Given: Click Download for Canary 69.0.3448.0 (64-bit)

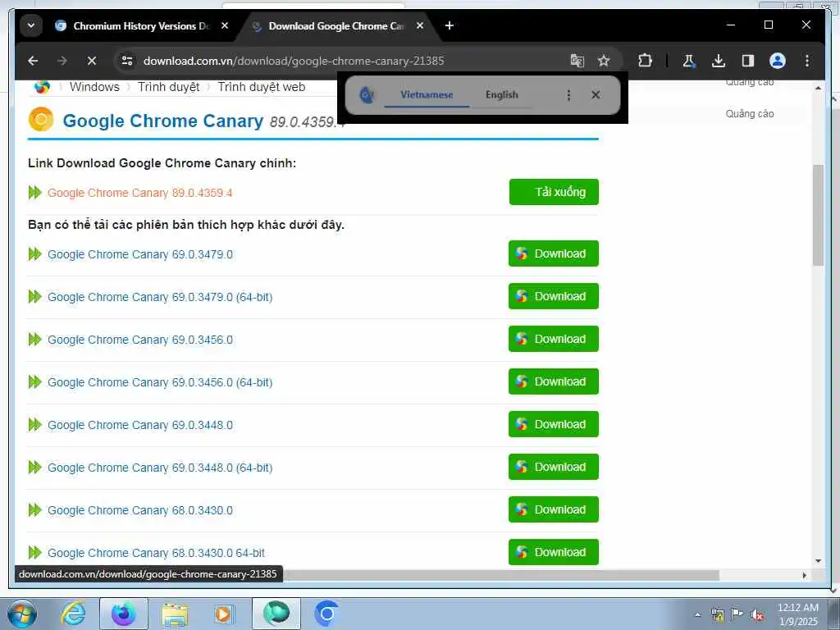Looking at the screenshot, I should pyautogui.click(x=554, y=467).
